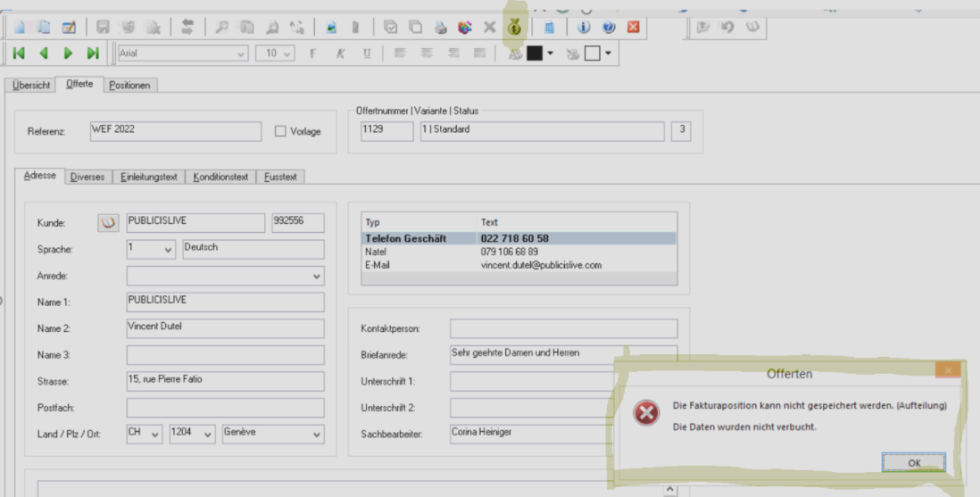Go to the first record
The width and height of the screenshot is (980, 497).
19,54
